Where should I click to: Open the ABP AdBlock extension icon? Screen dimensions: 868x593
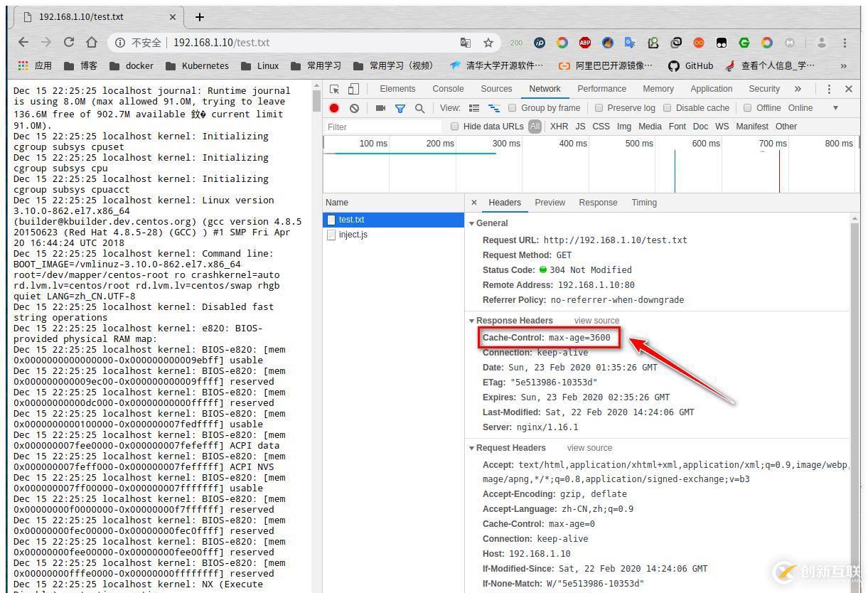(585, 43)
